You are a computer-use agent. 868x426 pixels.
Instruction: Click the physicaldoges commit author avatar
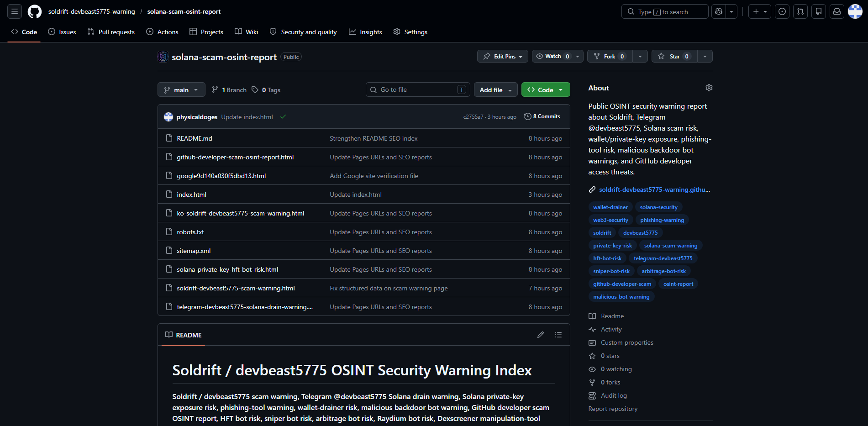click(x=168, y=117)
